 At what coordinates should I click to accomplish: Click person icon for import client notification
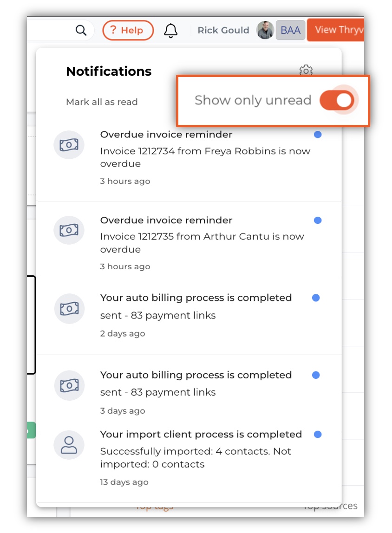pyautogui.click(x=69, y=445)
